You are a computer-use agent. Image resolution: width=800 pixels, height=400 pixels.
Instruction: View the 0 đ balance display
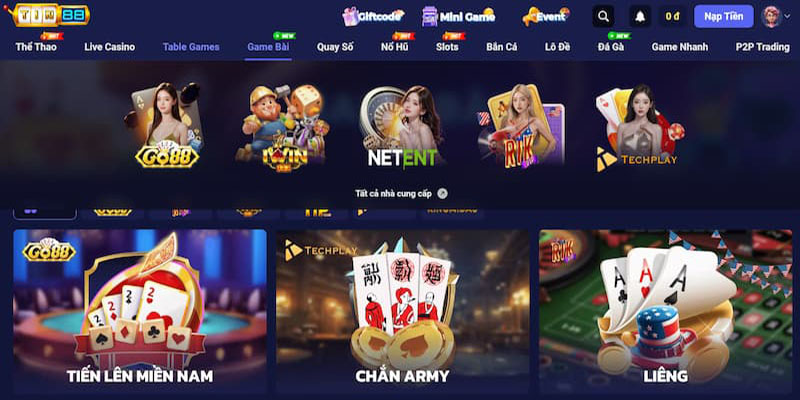[x=672, y=16]
